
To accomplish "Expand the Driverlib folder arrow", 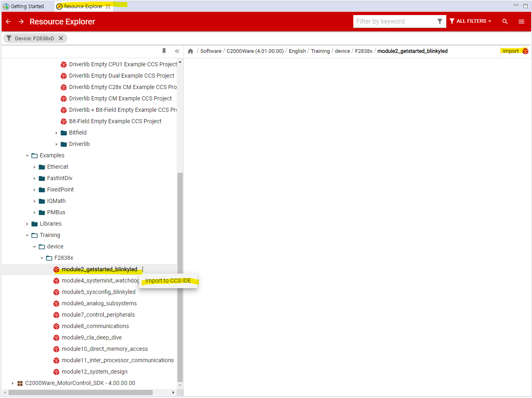I will (56, 144).
